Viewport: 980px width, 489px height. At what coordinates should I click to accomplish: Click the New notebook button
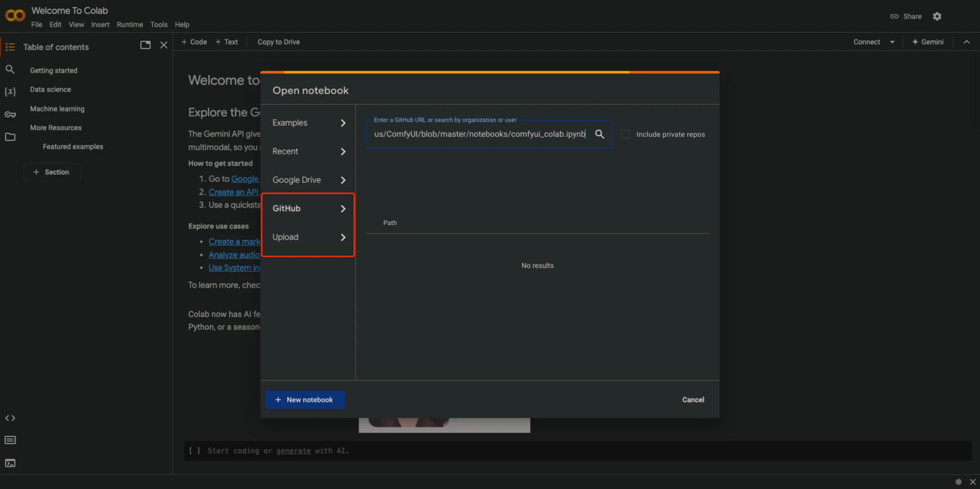pyautogui.click(x=305, y=400)
